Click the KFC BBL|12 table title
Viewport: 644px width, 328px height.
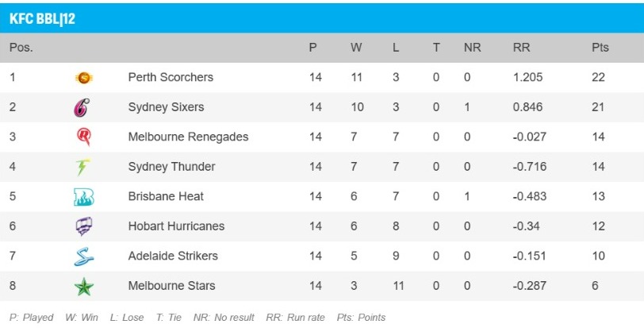pos(42,18)
